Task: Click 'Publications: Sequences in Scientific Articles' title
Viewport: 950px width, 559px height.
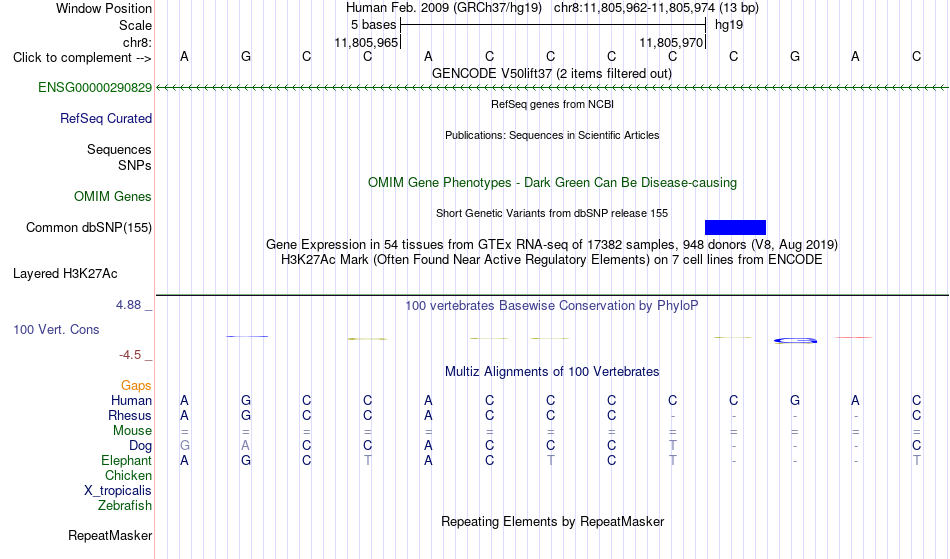Action: [552, 135]
